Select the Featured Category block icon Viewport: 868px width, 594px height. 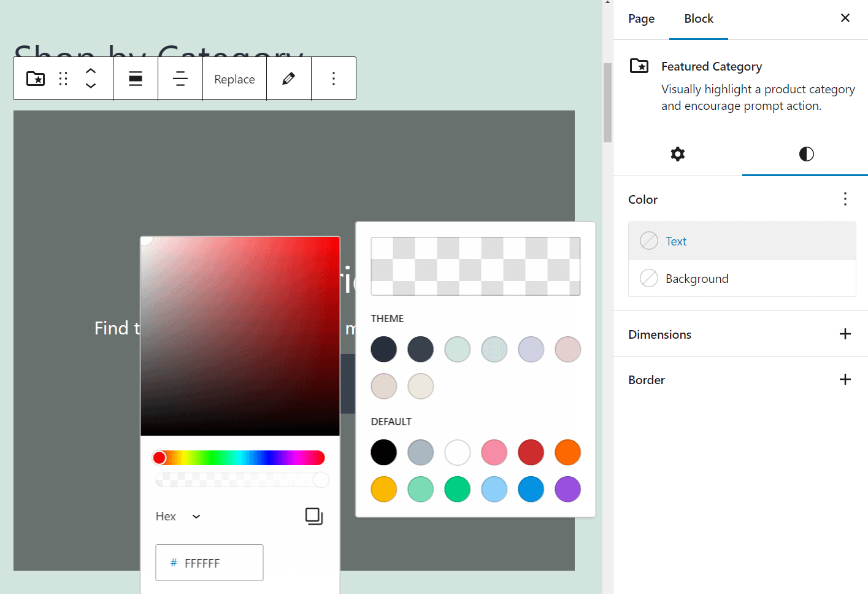[x=35, y=79]
